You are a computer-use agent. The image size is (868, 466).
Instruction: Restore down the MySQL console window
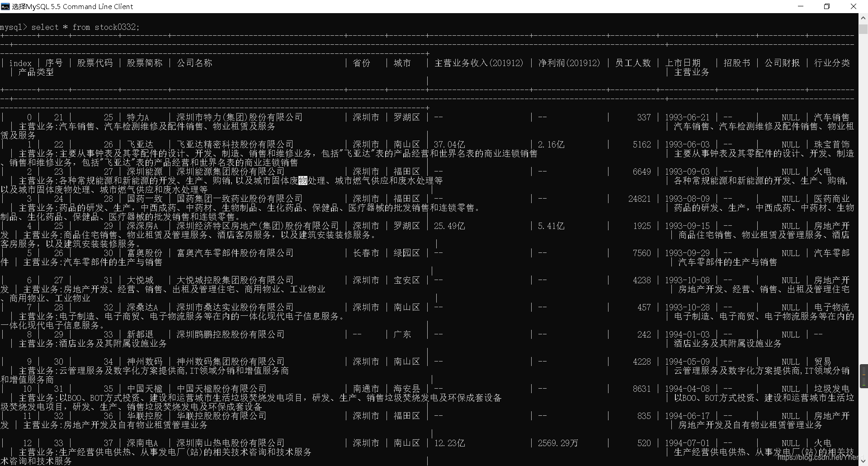(x=827, y=6)
